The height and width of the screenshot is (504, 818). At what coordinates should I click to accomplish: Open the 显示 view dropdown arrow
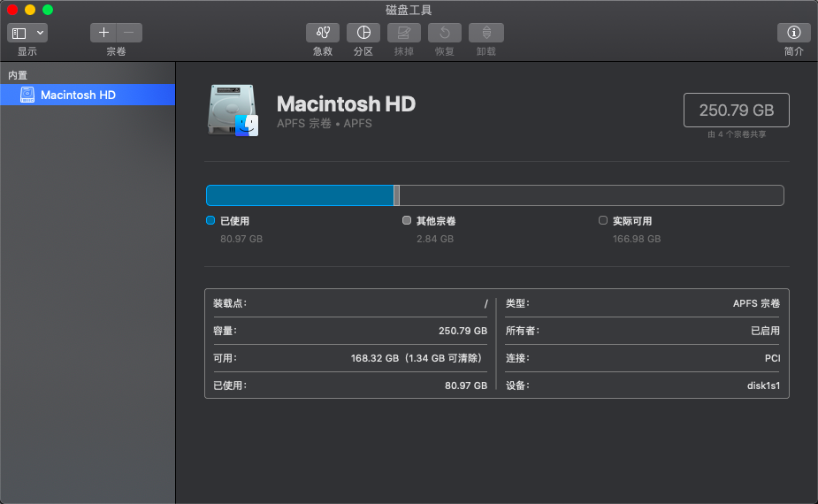click(40, 33)
